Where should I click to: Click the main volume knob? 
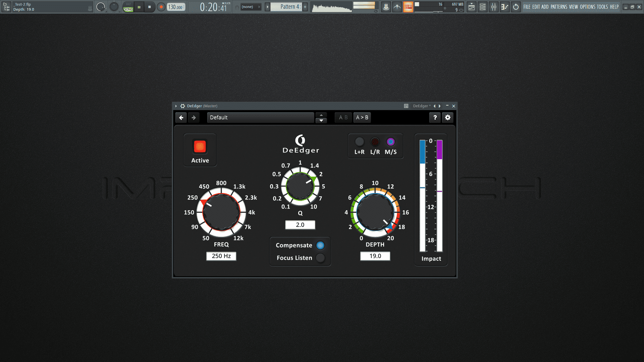tap(101, 7)
